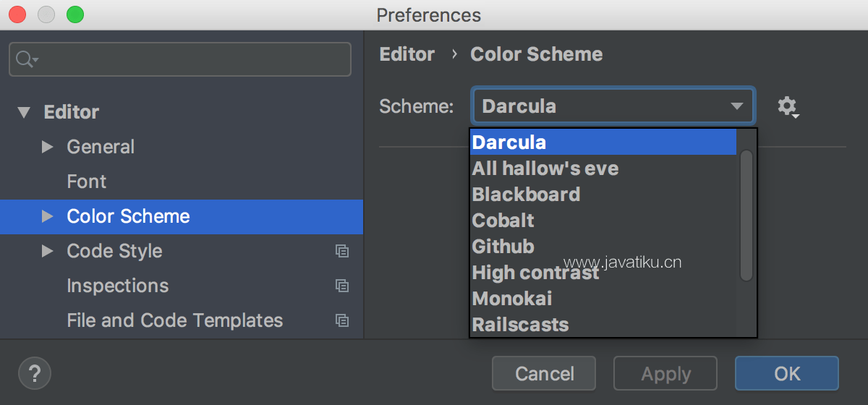This screenshot has height=405, width=868.
Task: Click the search magnifier icon
Action: coord(27,59)
